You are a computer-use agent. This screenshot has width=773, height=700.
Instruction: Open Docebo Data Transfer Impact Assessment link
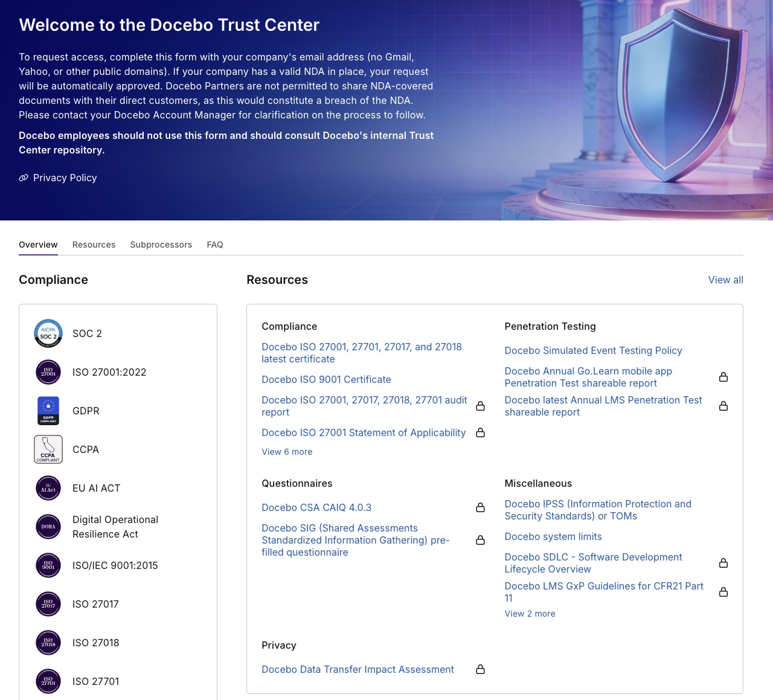358,669
